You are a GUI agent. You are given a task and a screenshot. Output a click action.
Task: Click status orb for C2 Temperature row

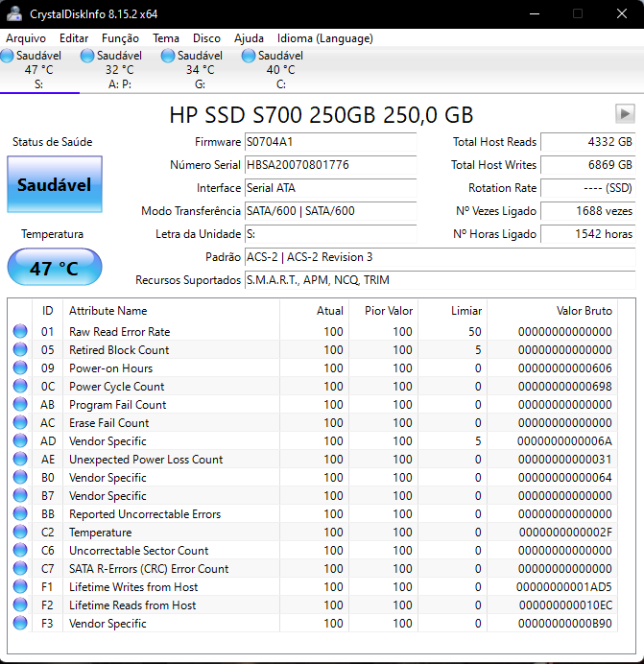click(20, 532)
